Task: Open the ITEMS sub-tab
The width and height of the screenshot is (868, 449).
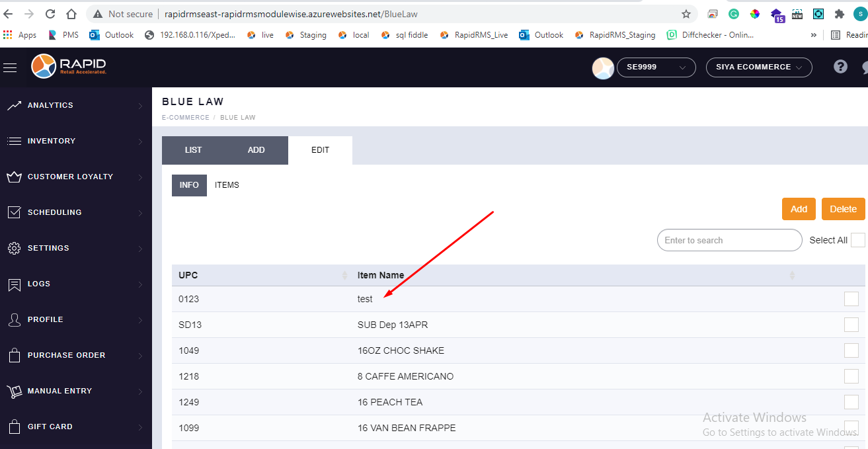Action: coord(227,185)
